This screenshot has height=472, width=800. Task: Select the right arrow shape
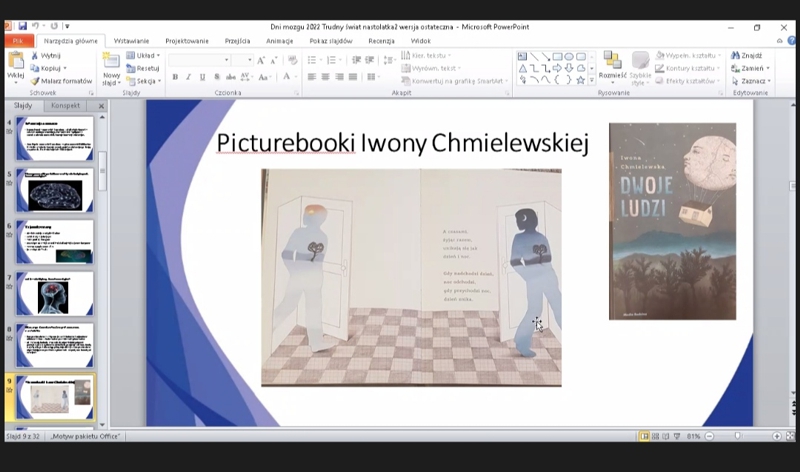click(x=557, y=68)
